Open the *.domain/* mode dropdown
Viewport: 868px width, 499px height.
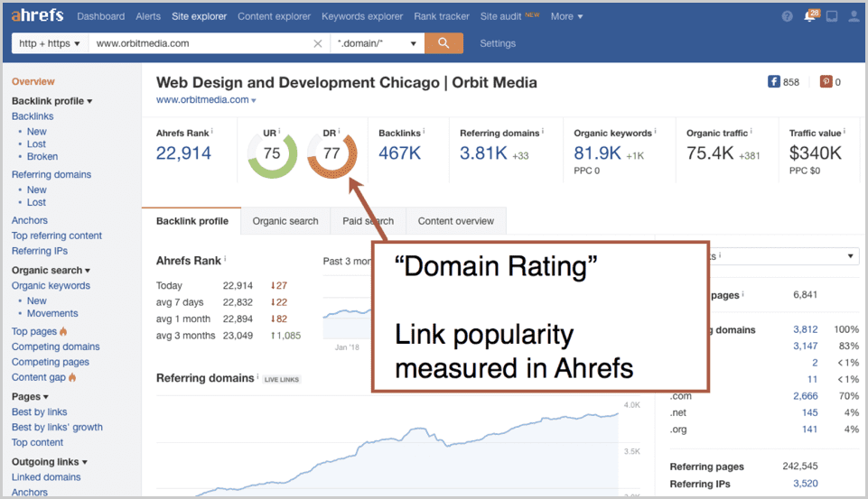coord(378,43)
